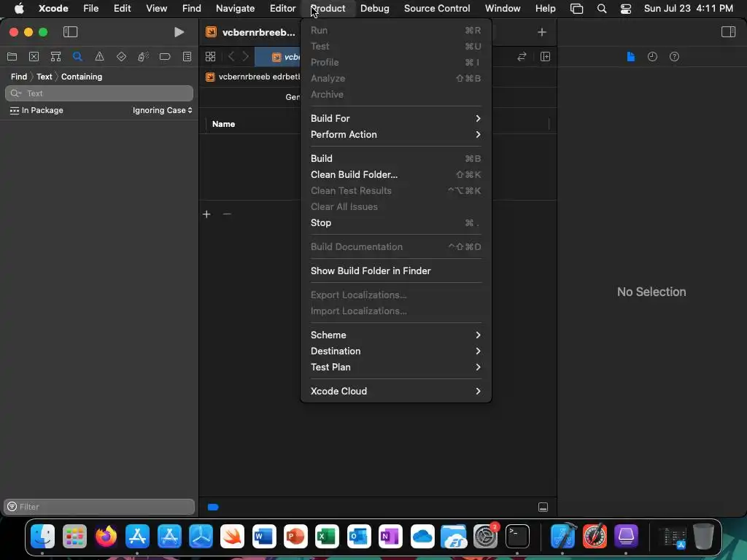Screen dimensions: 747x560
Task: Open the Symbol navigator icon
Action: coord(55,57)
